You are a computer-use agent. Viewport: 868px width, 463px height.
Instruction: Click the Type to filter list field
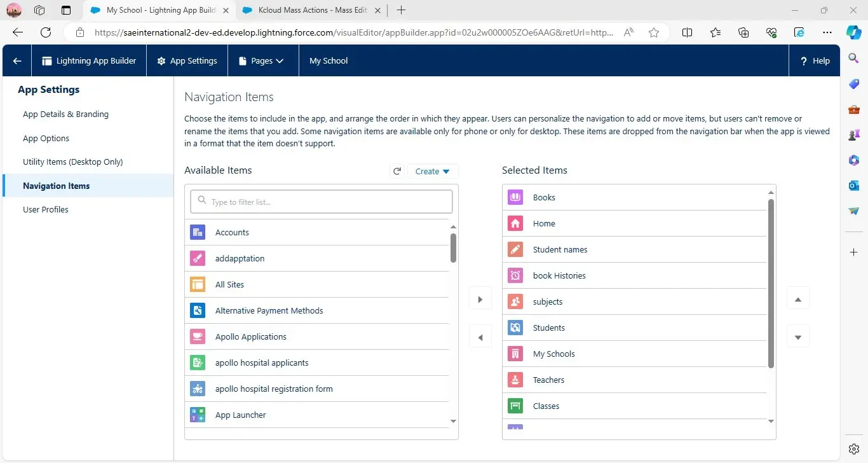click(322, 202)
